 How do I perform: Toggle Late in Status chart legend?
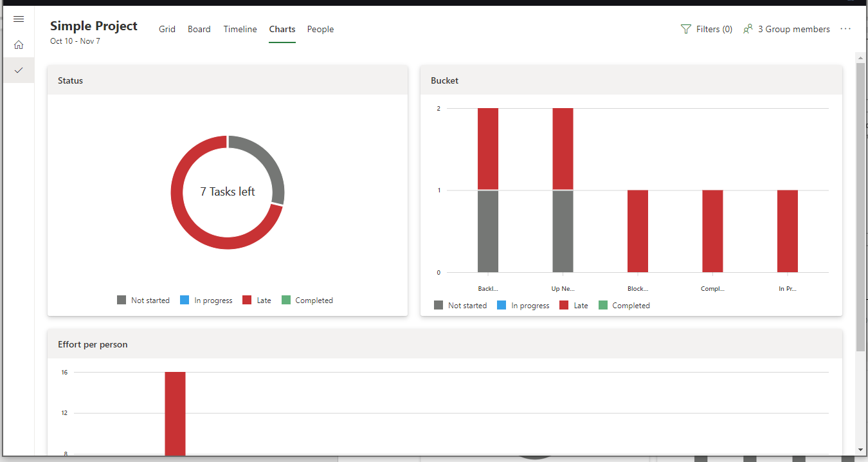(x=257, y=300)
